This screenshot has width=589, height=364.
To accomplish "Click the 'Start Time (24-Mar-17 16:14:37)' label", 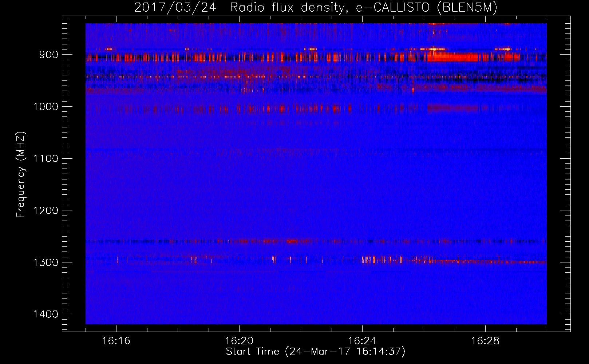I will coord(316,352).
